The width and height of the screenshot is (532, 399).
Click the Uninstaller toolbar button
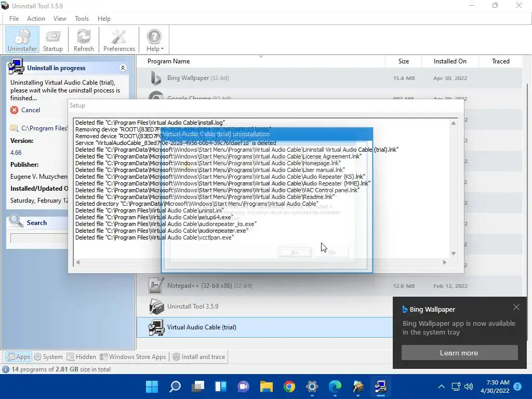(22, 40)
